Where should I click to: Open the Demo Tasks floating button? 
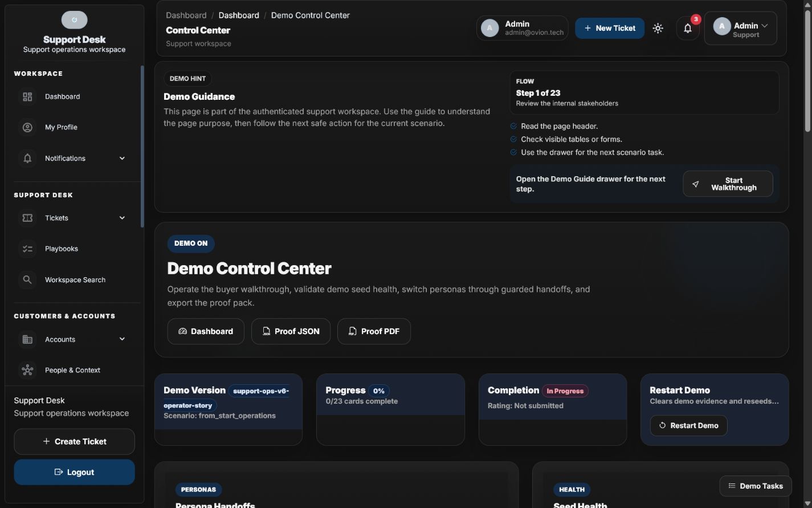755,486
